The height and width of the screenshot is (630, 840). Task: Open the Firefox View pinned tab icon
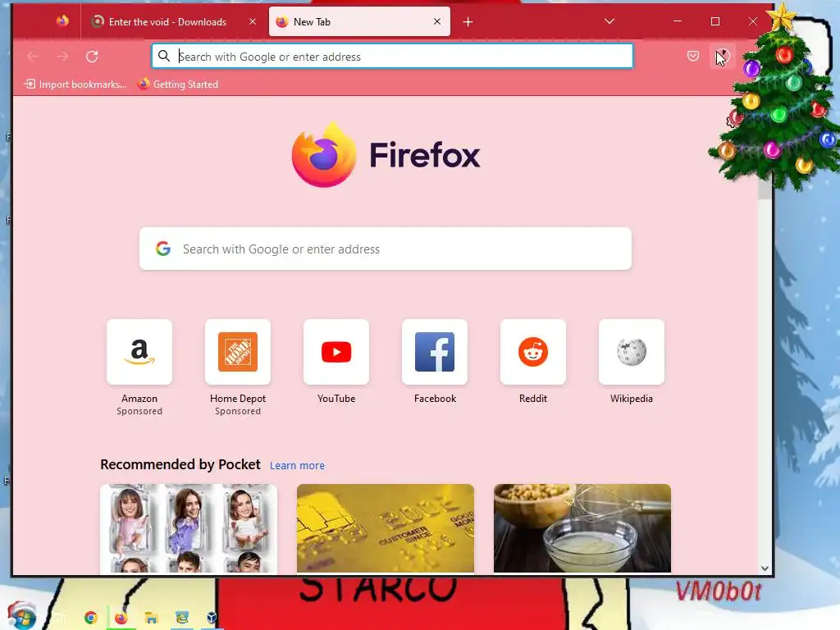(62, 21)
